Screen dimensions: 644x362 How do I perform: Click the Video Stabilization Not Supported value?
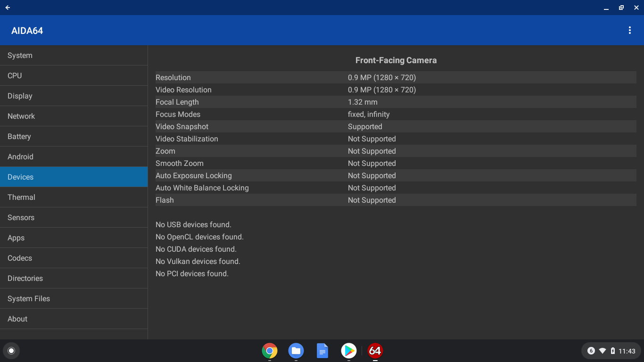tap(372, 139)
